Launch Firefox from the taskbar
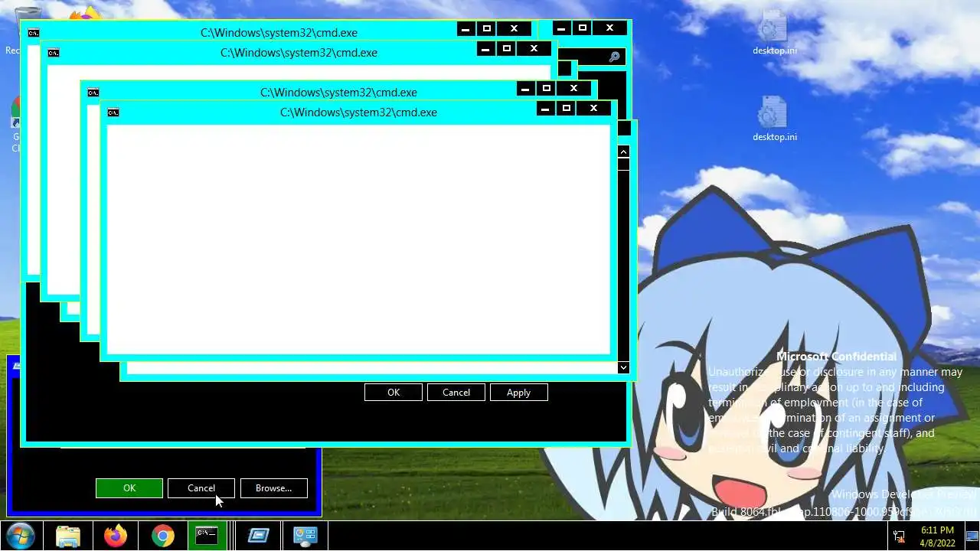This screenshot has height=551, width=980. click(x=116, y=536)
